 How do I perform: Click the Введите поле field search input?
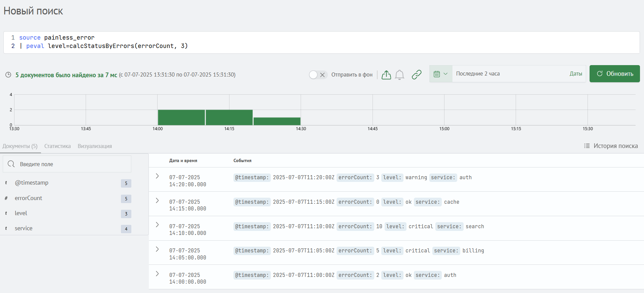pyautogui.click(x=74, y=164)
